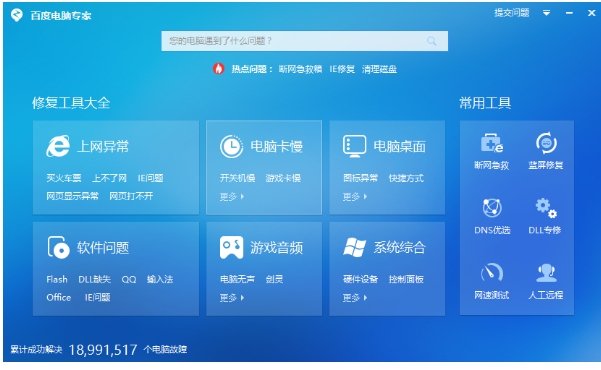This screenshot has width=601, height=370.
Task: Click the Windows flag icon for 系统综合
Action: point(354,247)
